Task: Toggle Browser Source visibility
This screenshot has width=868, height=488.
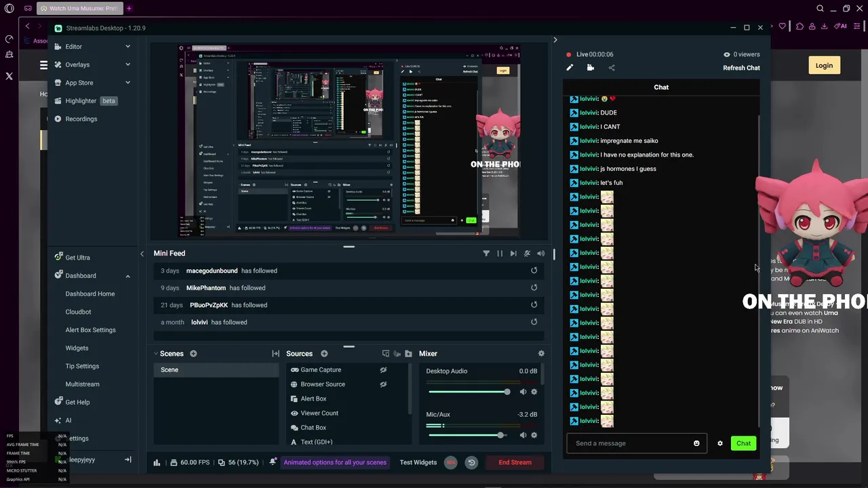Action: (383, 384)
